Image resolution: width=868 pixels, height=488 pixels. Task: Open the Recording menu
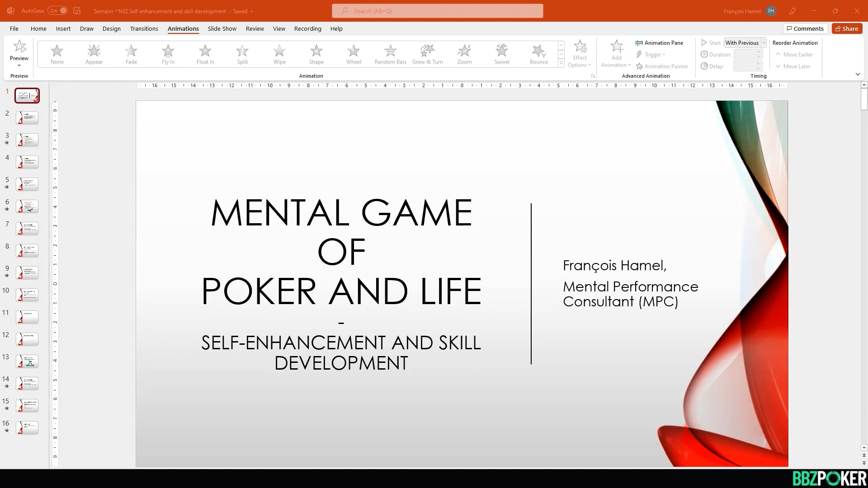(307, 28)
